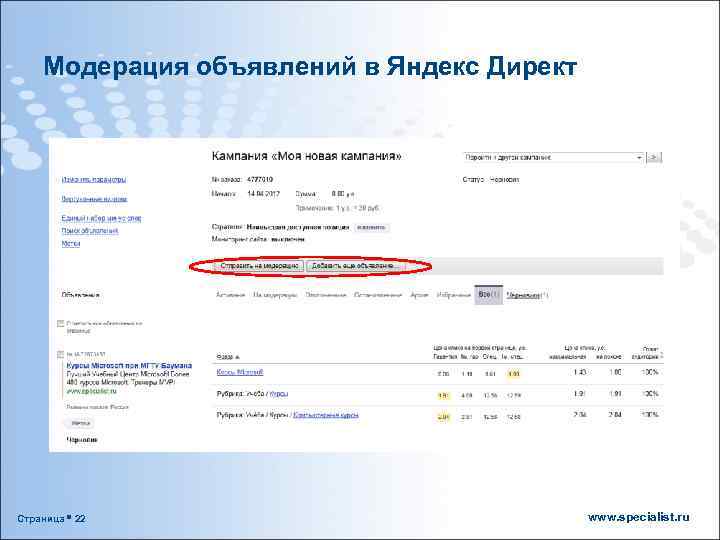
Task: Tick 'select all ads on page' checkbox
Action: tap(60, 324)
